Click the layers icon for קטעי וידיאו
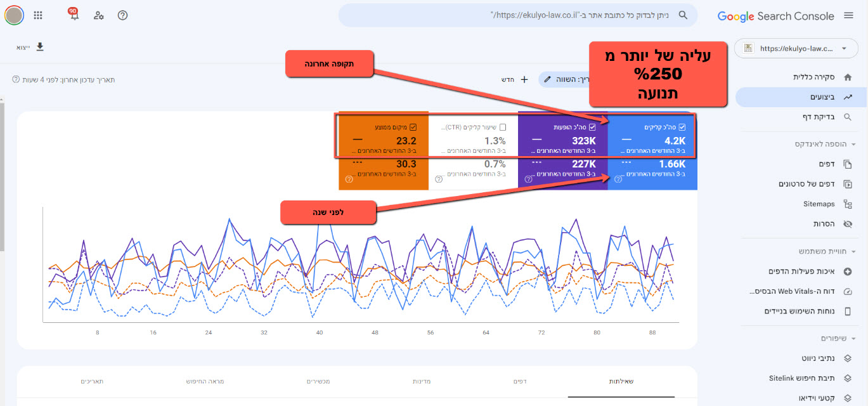This screenshot has height=406, width=868. [x=848, y=398]
